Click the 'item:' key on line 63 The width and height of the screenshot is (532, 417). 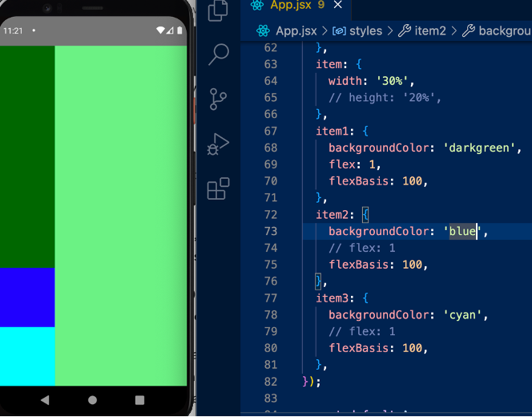tap(332, 64)
